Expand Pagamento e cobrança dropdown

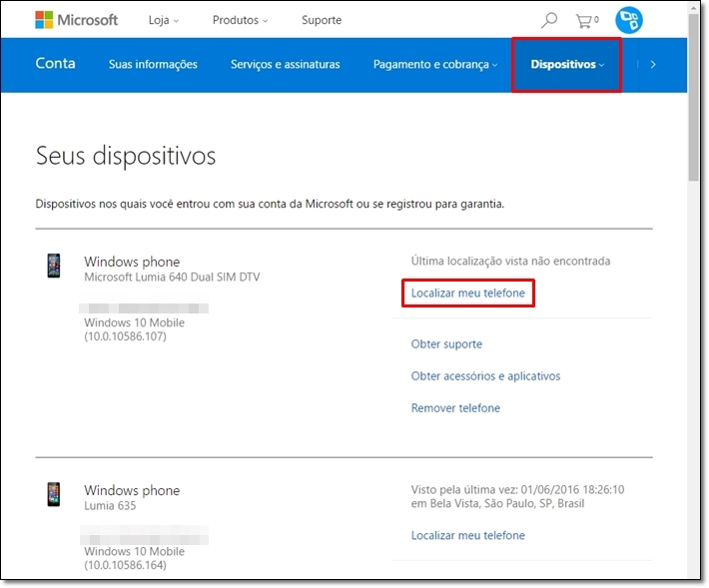435,64
